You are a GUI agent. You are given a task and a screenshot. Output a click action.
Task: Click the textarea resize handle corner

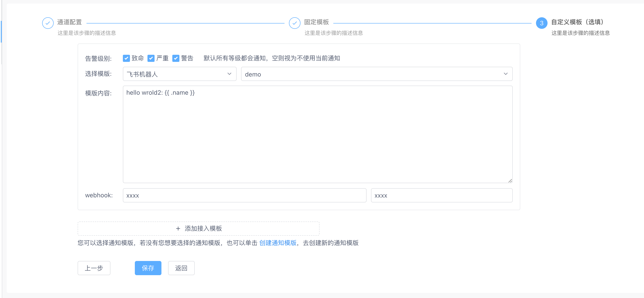tap(510, 180)
